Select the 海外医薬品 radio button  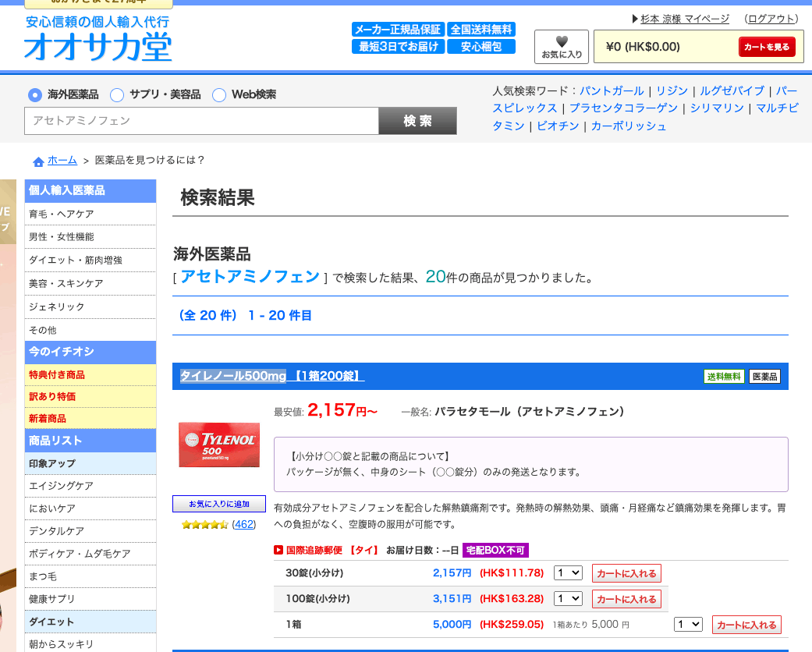coord(34,95)
